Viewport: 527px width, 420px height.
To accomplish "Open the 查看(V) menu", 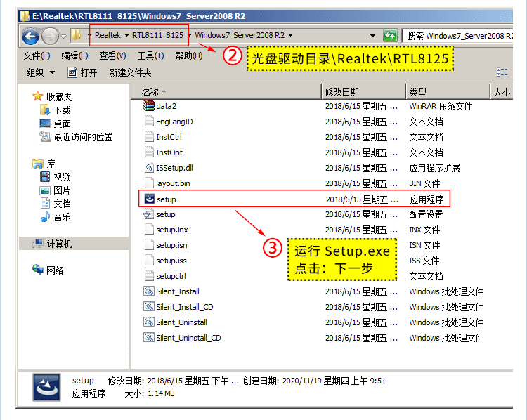I will pyautogui.click(x=112, y=55).
